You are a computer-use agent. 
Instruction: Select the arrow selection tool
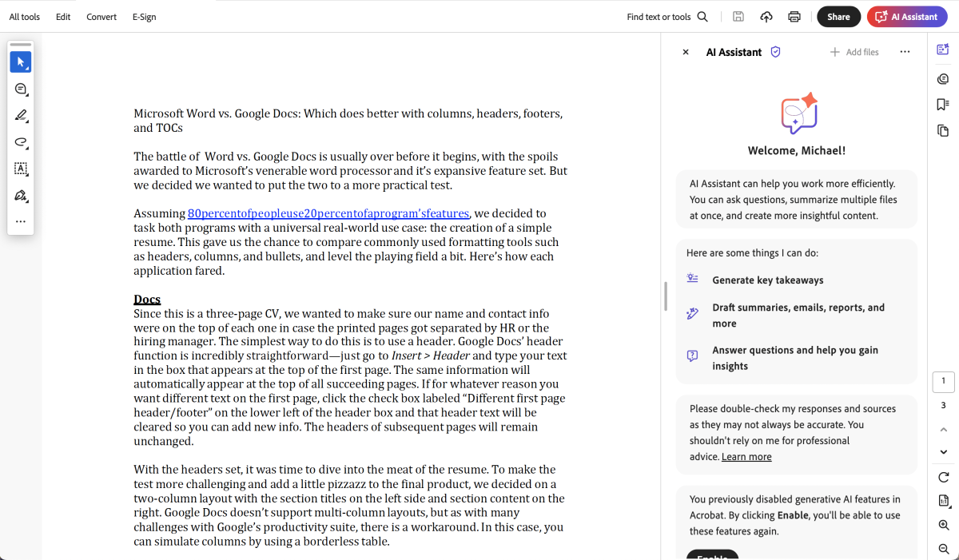point(21,62)
